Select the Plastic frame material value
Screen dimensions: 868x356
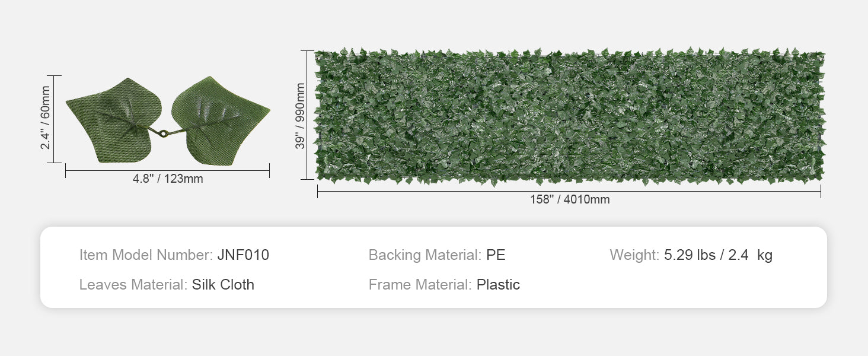click(498, 285)
